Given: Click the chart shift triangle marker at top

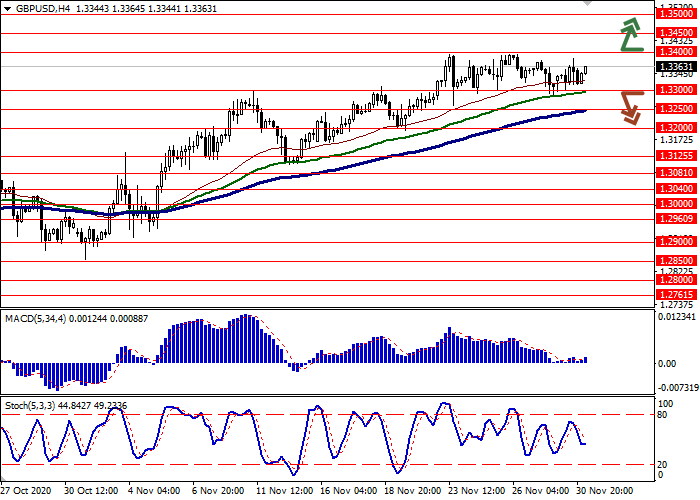Looking at the screenshot, I should tap(587, 3).
